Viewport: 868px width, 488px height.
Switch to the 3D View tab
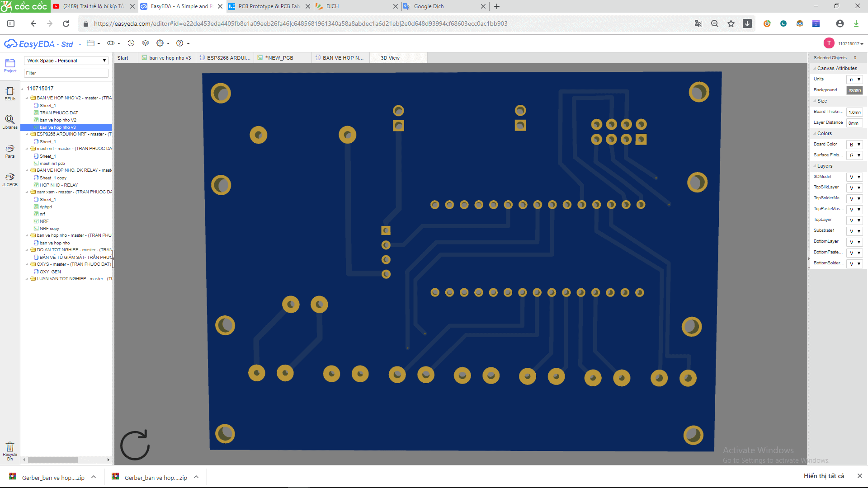pos(398,58)
